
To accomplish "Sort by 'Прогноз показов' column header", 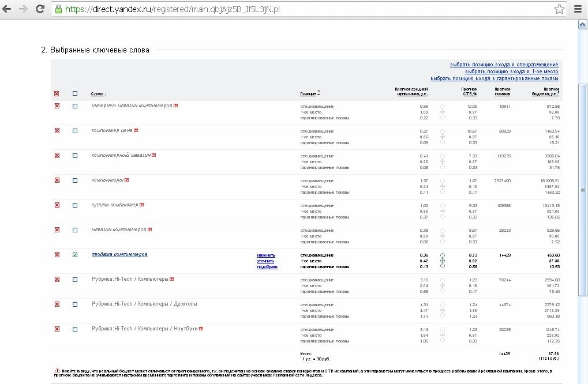I will click(502, 92).
